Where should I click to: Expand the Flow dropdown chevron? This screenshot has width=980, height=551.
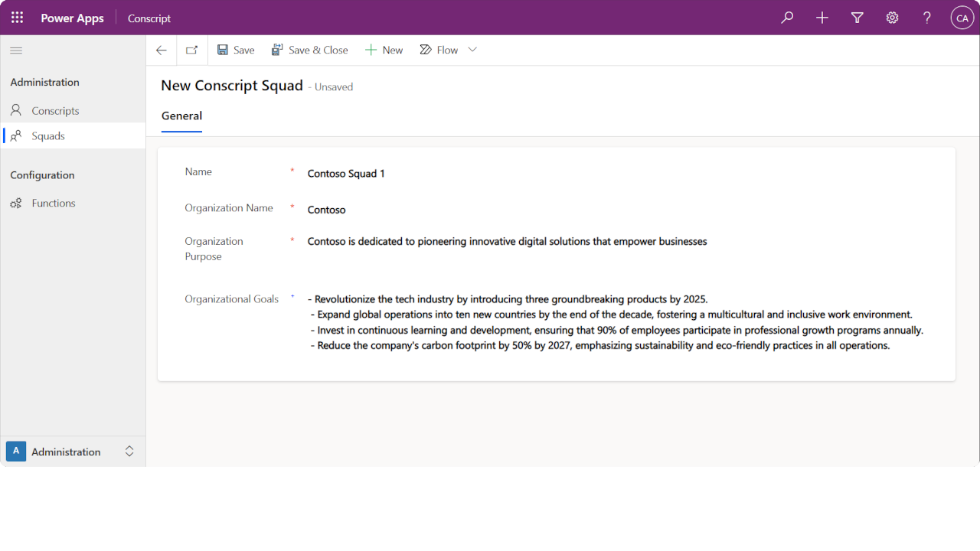click(472, 50)
